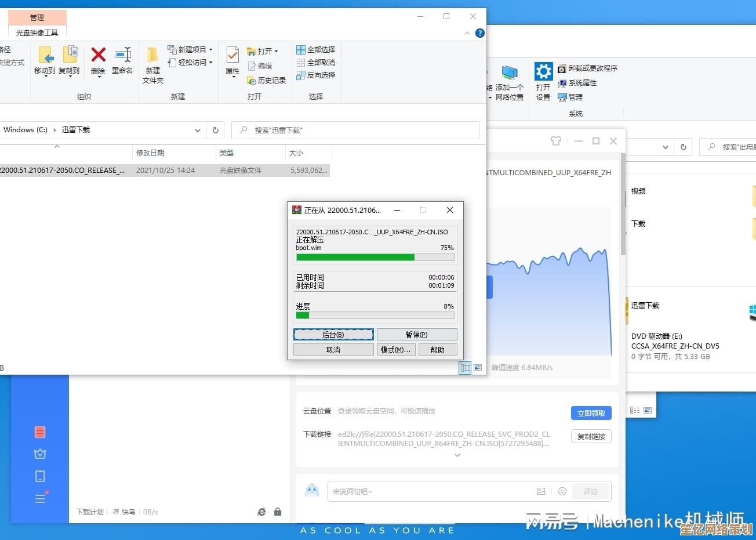The width and height of the screenshot is (756, 540).
Task: Open 属性 properties in the ribbon
Action: 232,61
